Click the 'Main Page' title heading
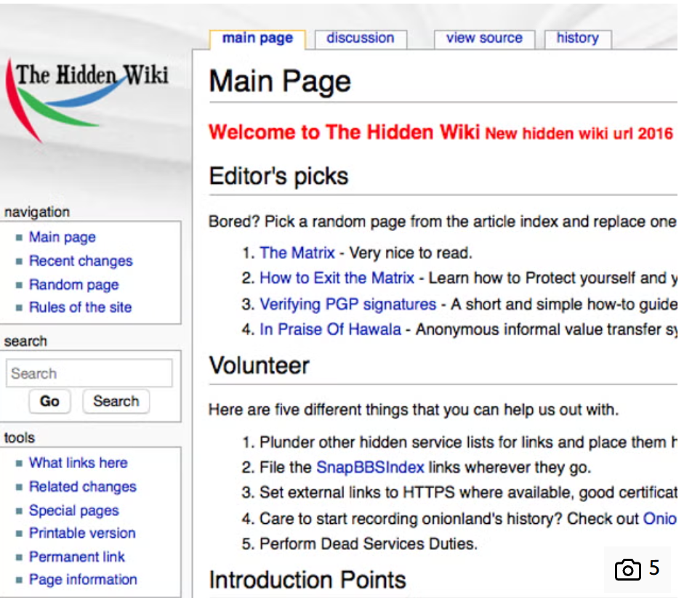Image resolution: width=700 pixels, height=598 pixels. (280, 81)
